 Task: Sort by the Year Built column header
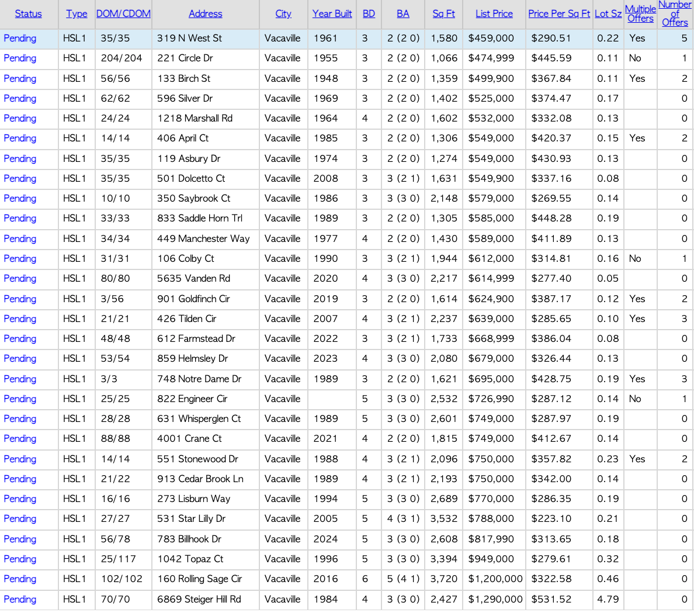pos(332,13)
